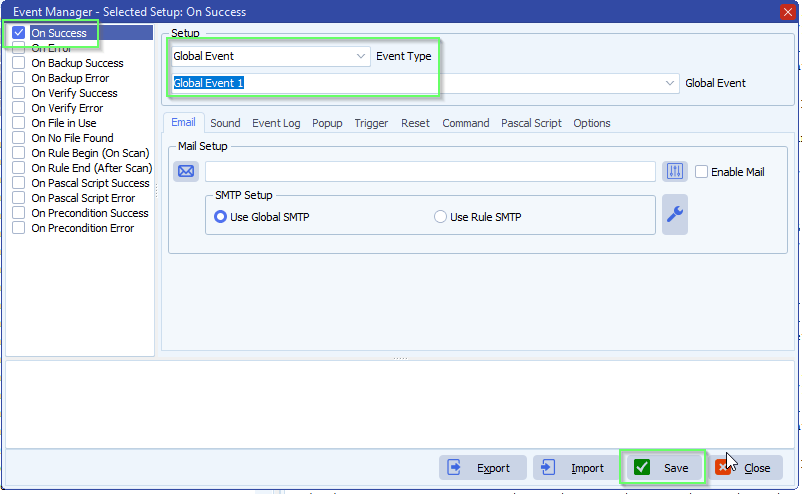Image resolution: width=802 pixels, height=494 pixels.
Task: Open the Event Type dropdown arrow
Action: (361, 56)
